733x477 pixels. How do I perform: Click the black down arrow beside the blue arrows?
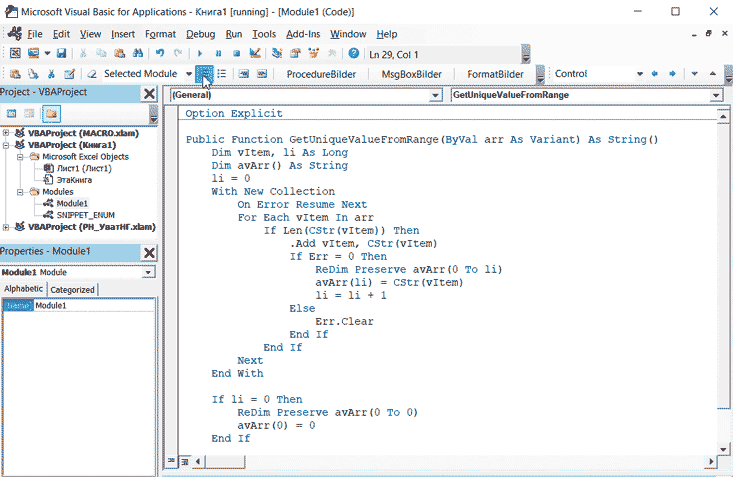pyautogui.click(x=694, y=74)
